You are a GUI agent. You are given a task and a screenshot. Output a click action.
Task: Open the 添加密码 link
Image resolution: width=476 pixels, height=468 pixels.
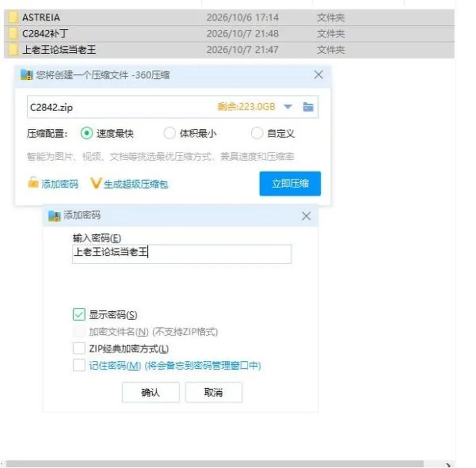coord(60,184)
